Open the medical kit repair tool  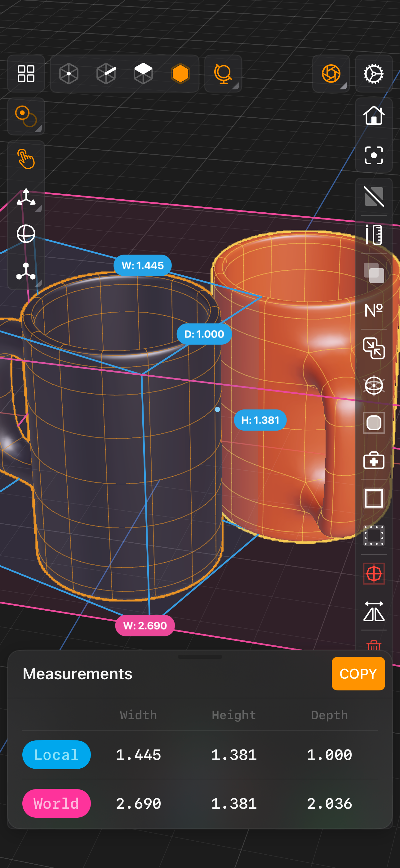[x=374, y=460]
